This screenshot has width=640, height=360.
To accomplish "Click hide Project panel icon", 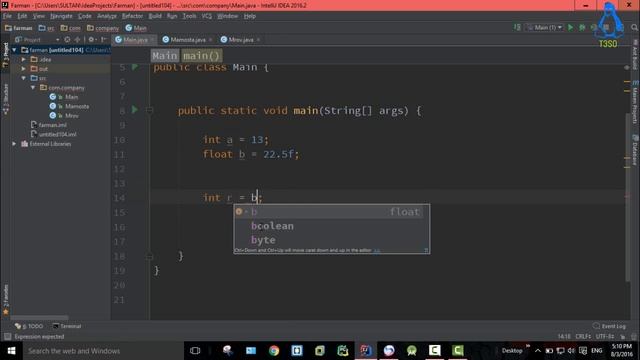I will click(x=104, y=40).
